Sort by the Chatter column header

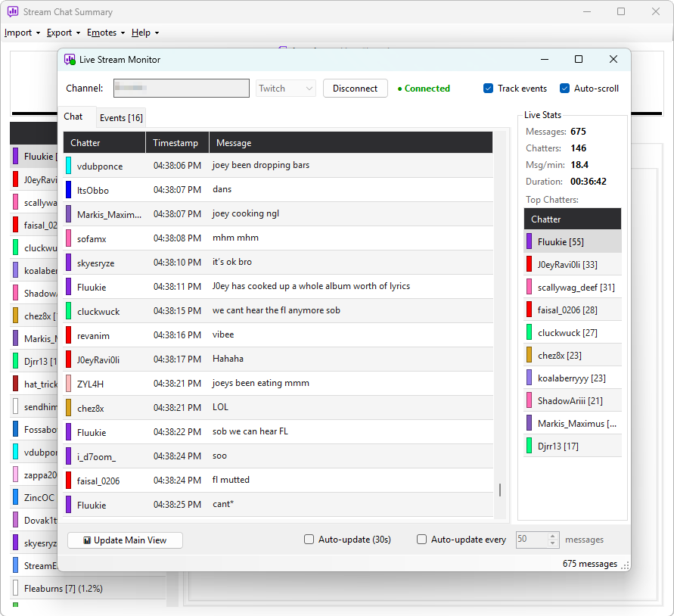pyautogui.click(x=104, y=143)
